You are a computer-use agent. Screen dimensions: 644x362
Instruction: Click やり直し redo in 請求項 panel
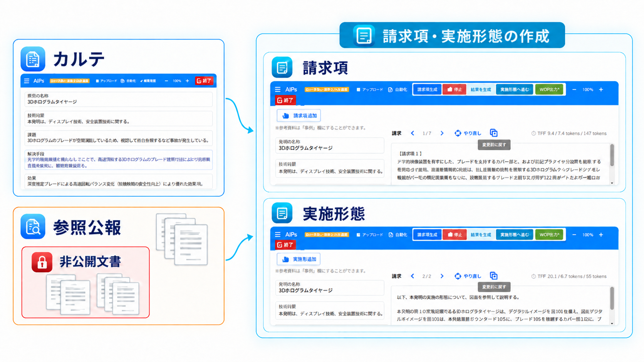pyautogui.click(x=468, y=133)
